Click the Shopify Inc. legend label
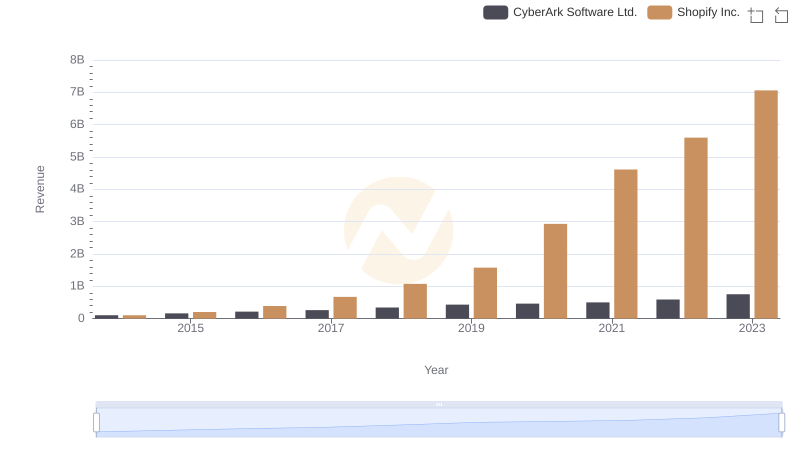 [x=708, y=12]
